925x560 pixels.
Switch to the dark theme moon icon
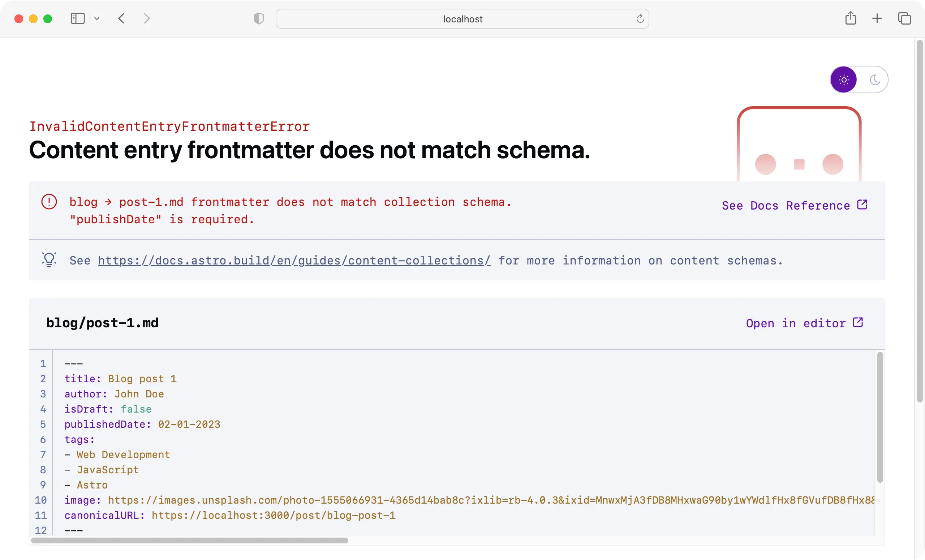pos(875,79)
